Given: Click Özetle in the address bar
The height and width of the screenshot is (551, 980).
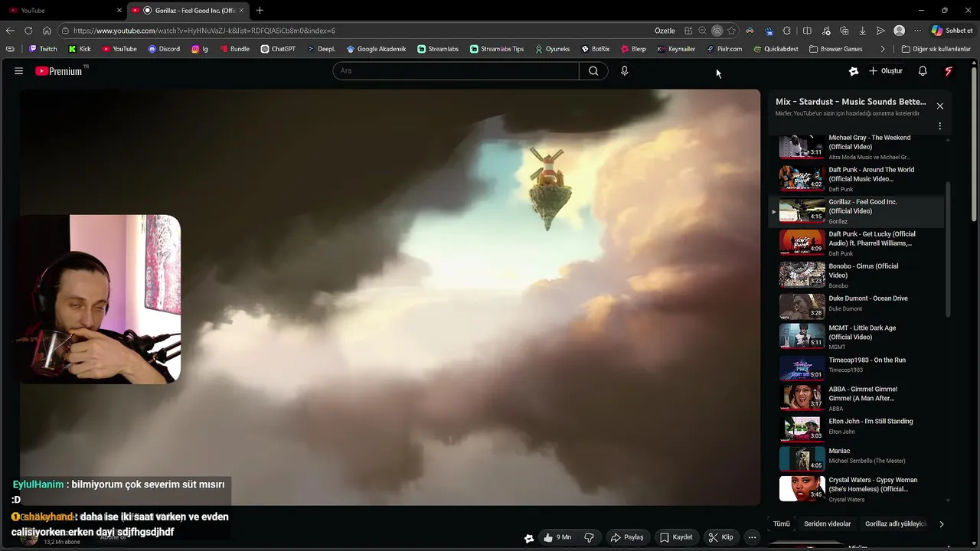Looking at the screenshot, I should [665, 31].
